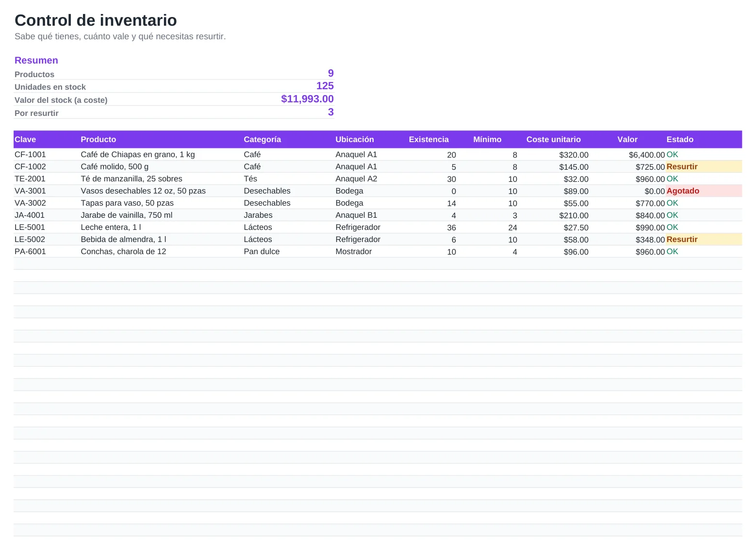
Task: Click the 'Categoría' column header
Action: click(263, 139)
